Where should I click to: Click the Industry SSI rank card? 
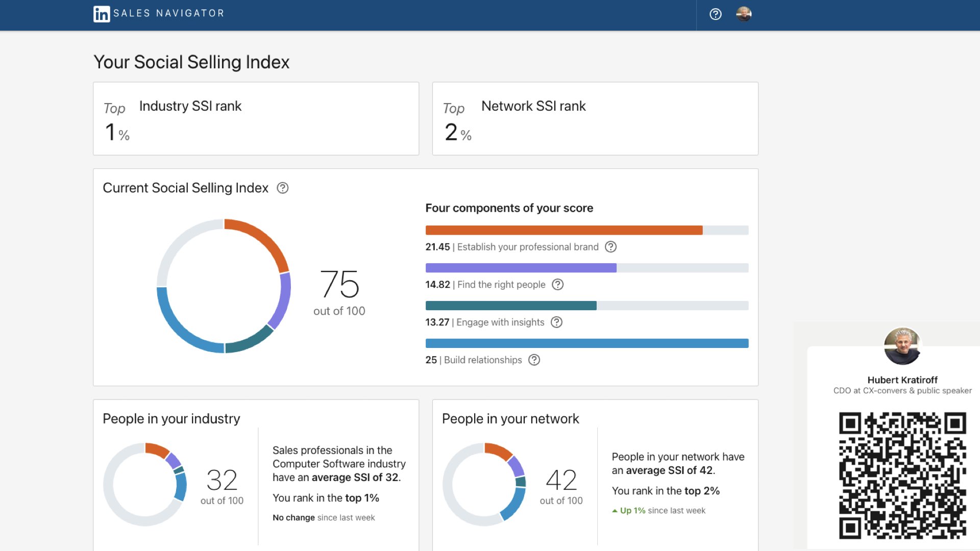pos(256,118)
